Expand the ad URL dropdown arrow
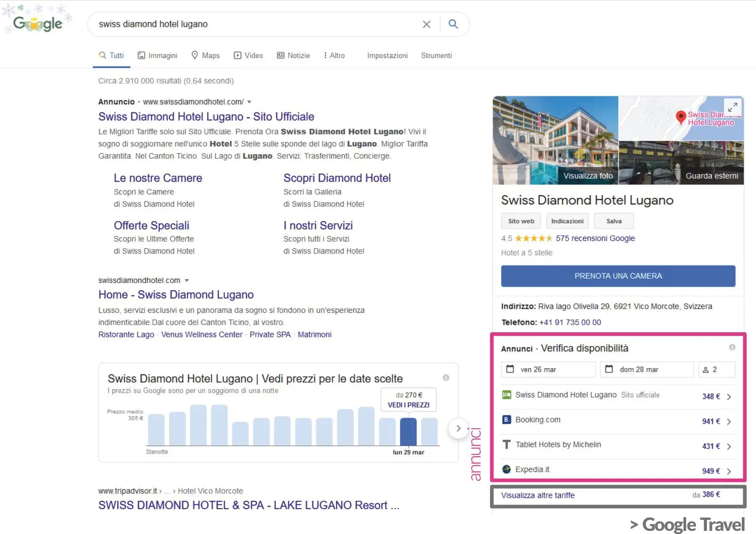 pos(249,102)
